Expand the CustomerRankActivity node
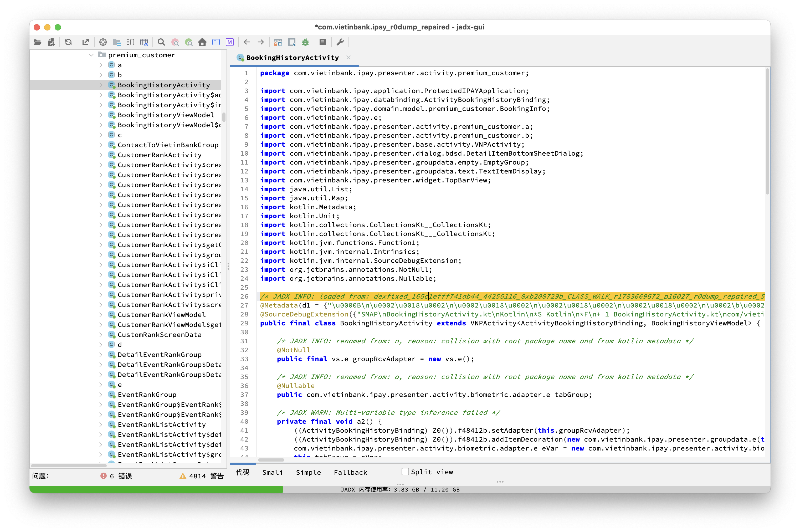800x532 pixels. (x=101, y=155)
